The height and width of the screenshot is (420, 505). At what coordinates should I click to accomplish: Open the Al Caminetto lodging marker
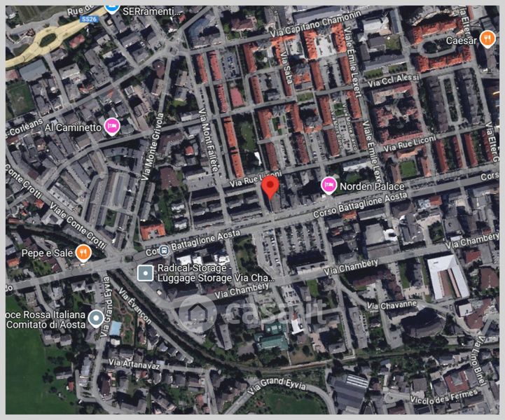click(x=111, y=126)
